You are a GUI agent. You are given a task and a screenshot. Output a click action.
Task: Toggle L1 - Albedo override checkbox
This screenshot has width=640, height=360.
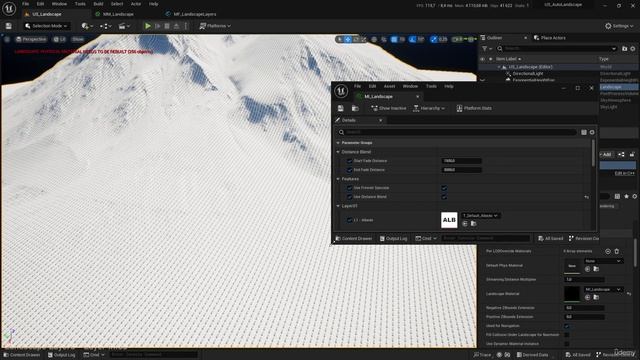(349, 220)
